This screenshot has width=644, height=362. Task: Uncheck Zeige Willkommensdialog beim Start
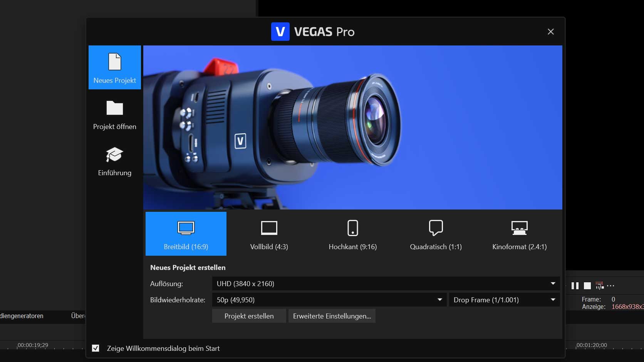pyautogui.click(x=95, y=349)
